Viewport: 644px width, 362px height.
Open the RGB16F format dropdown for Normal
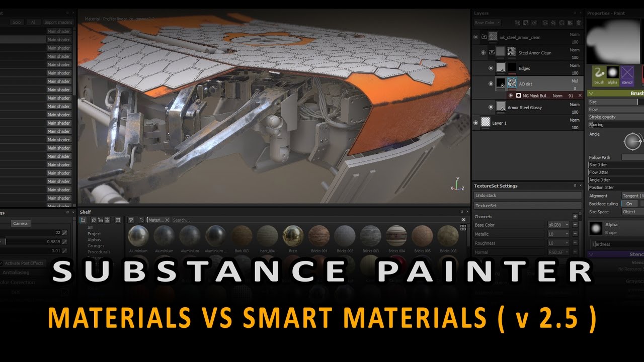point(558,252)
